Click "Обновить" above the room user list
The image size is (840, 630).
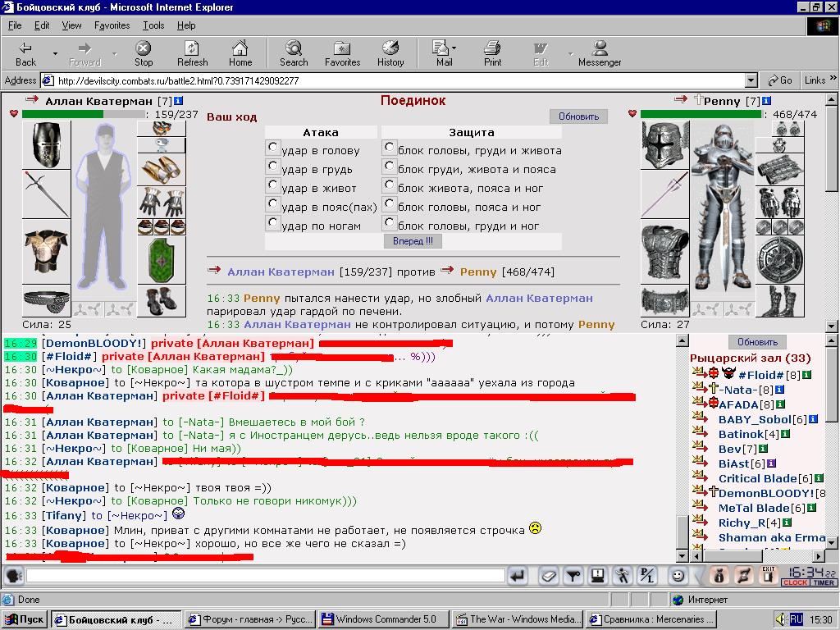tap(757, 342)
